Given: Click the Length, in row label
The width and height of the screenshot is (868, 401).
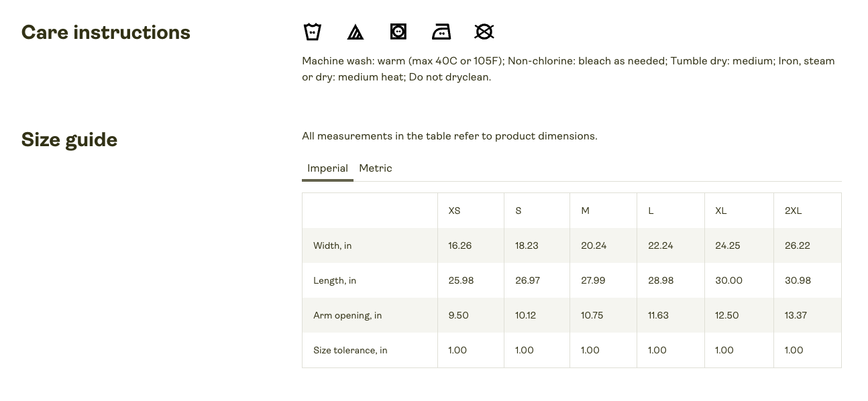Looking at the screenshot, I should [335, 280].
